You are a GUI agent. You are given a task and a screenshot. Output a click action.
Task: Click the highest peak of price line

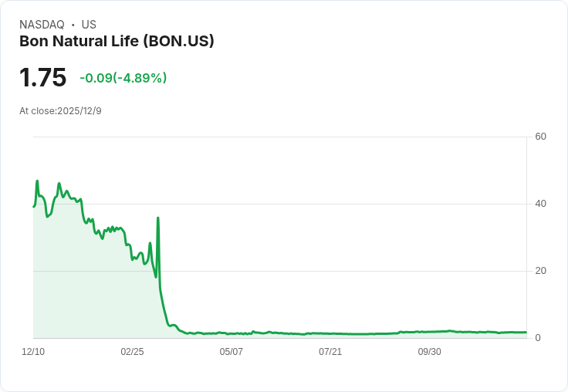point(37,181)
